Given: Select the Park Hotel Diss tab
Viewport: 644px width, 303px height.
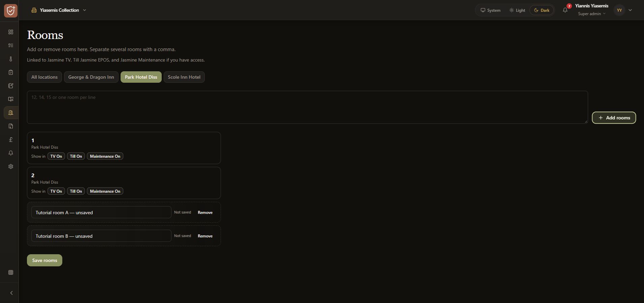Looking at the screenshot, I should pos(141,77).
